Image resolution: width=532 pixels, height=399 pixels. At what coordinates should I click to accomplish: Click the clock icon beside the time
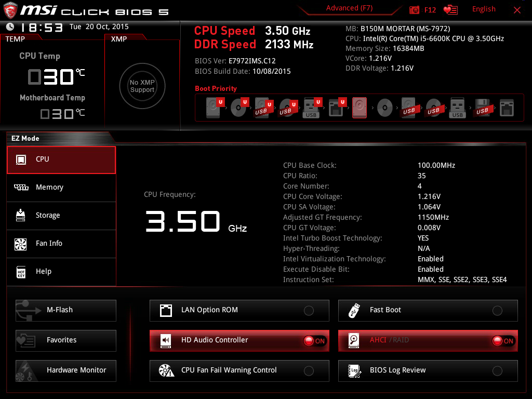coord(10,26)
